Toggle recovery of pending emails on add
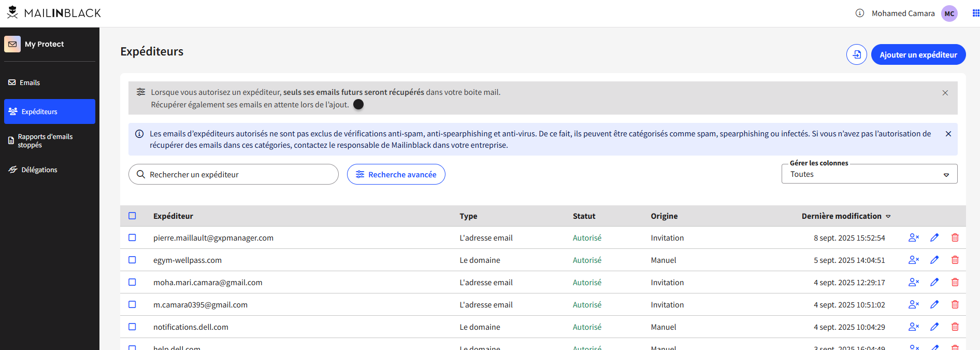The width and height of the screenshot is (980, 350). pyautogui.click(x=358, y=105)
